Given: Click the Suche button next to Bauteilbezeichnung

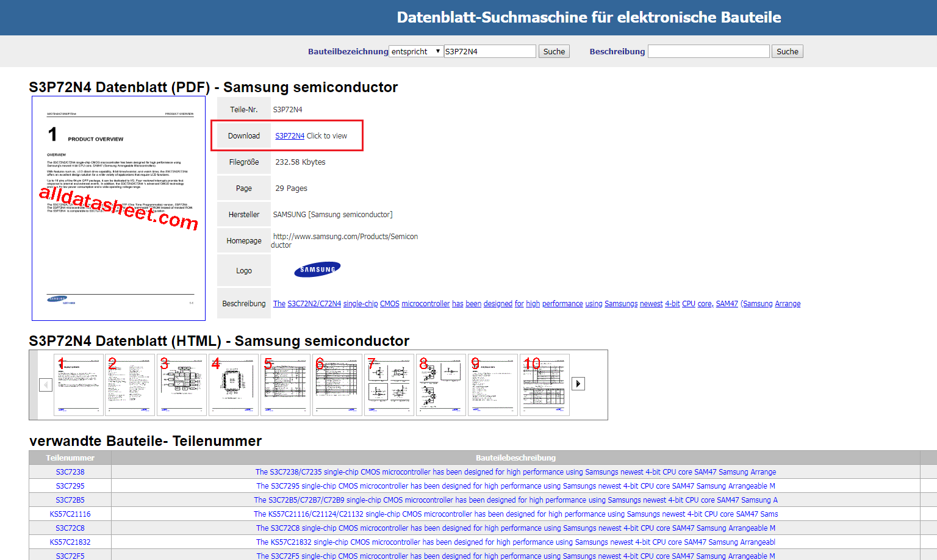Looking at the screenshot, I should 554,51.
